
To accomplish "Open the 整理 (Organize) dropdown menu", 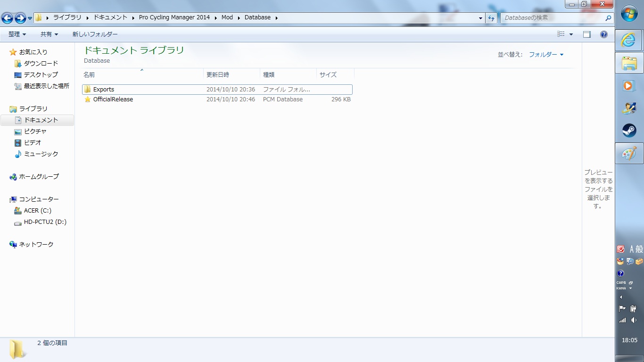I will pos(17,34).
